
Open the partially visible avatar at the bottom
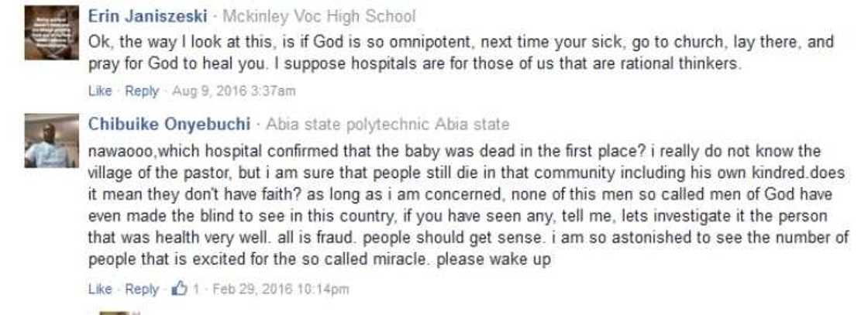click(x=115, y=312)
